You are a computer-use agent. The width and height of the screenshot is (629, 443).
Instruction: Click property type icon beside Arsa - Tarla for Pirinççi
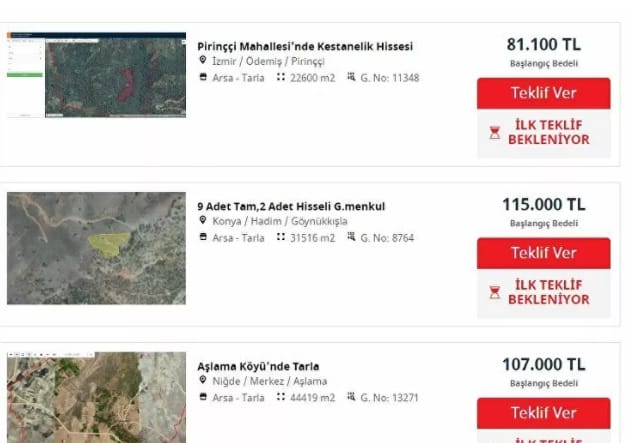(x=203, y=77)
